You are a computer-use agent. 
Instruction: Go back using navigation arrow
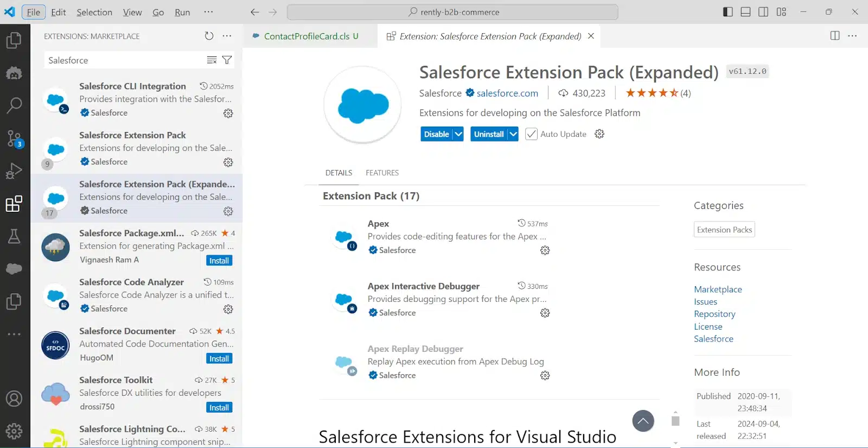tap(254, 12)
